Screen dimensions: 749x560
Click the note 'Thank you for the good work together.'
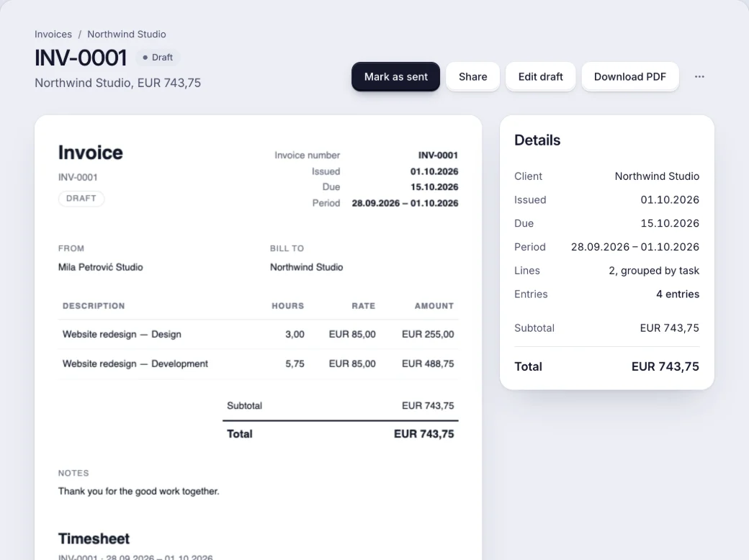(x=138, y=491)
